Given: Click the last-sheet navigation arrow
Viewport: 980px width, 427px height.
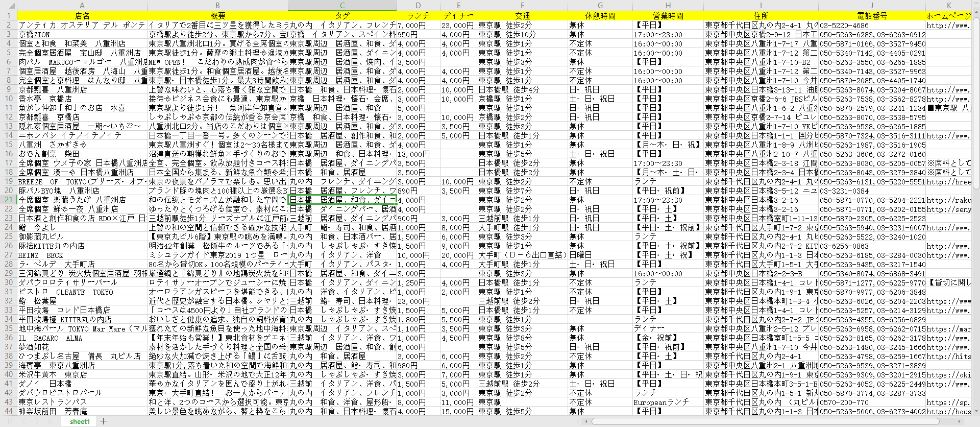Looking at the screenshot, I should click(x=49, y=421).
